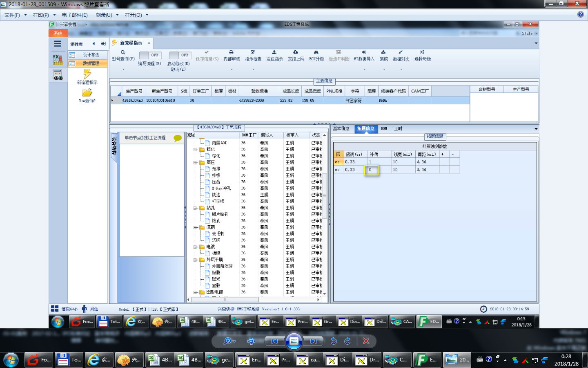Click the 文控上网 cloud icon

point(296,52)
